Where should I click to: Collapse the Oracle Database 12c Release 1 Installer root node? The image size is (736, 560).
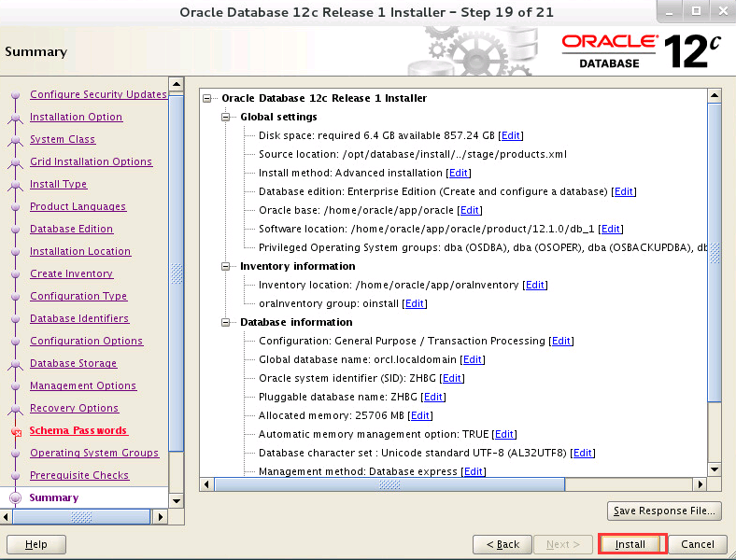[x=206, y=99]
